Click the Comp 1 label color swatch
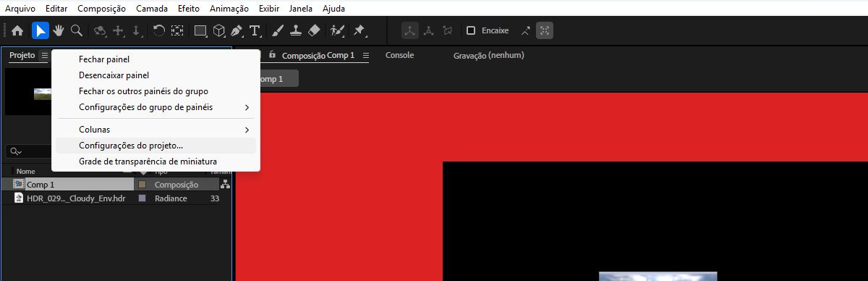This screenshot has width=868, height=281. [142, 185]
